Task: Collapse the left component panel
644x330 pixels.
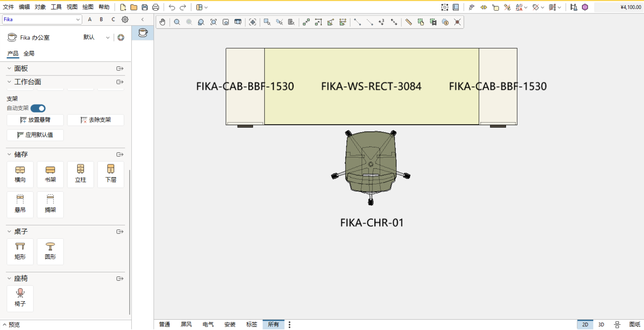Action: point(143,19)
